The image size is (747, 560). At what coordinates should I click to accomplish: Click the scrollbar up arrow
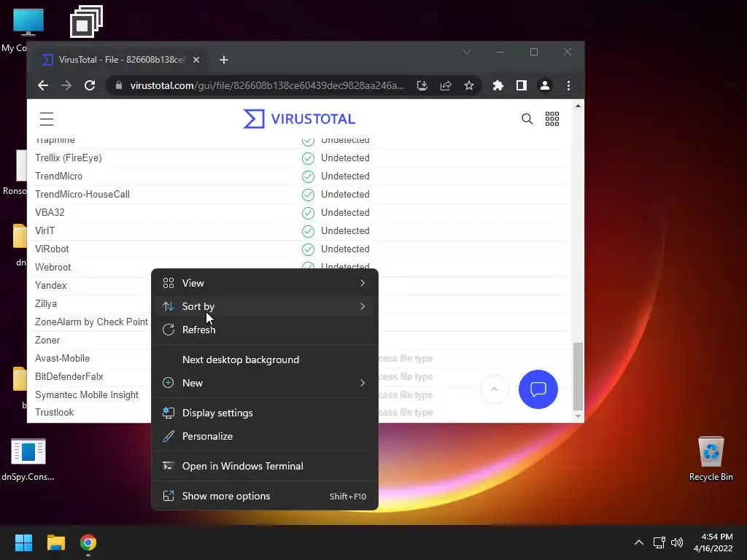tap(578, 106)
